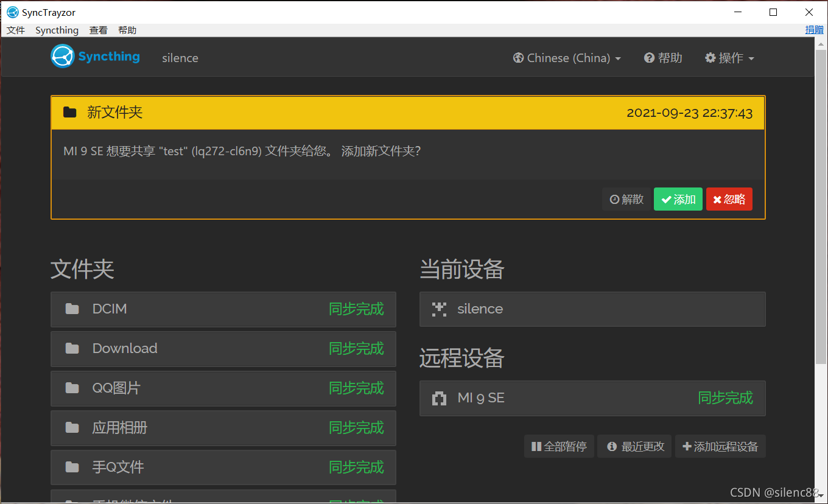The width and height of the screenshot is (828, 504).
Task: Click the 添加 button to accept folder
Action: 678,199
